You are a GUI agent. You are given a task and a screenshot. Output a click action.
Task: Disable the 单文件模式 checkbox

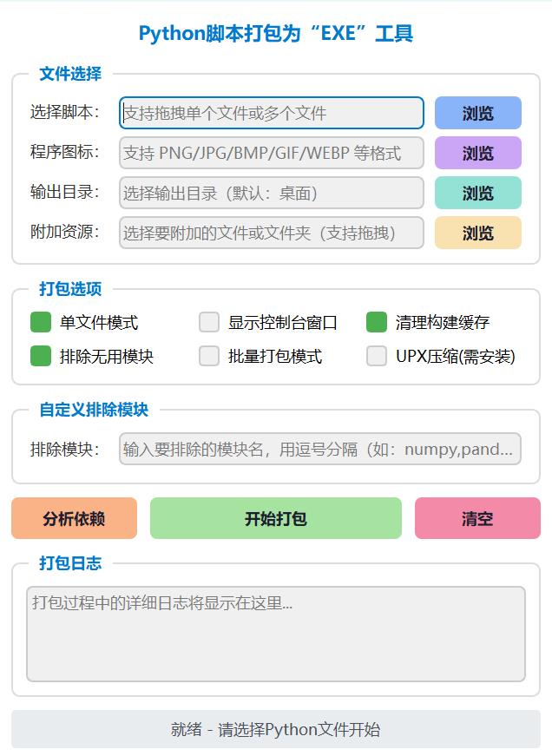tap(41, 322)
